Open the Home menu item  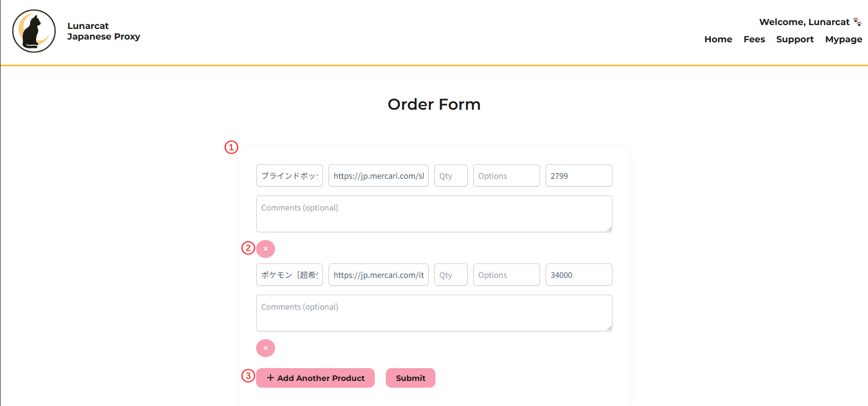(718, 40)
